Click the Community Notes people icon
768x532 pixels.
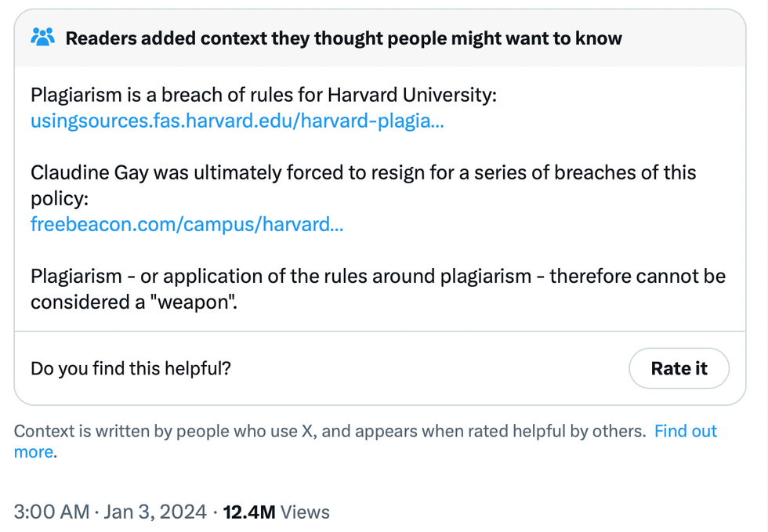click(43, 37)
